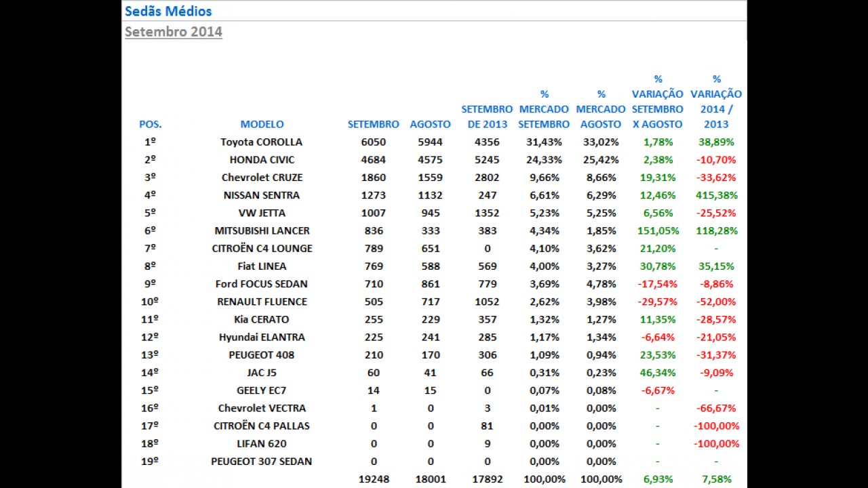The height and width of the screenshot is (488, 868).
Task: Click Civic's August share 25,42%
Action: 601,159
